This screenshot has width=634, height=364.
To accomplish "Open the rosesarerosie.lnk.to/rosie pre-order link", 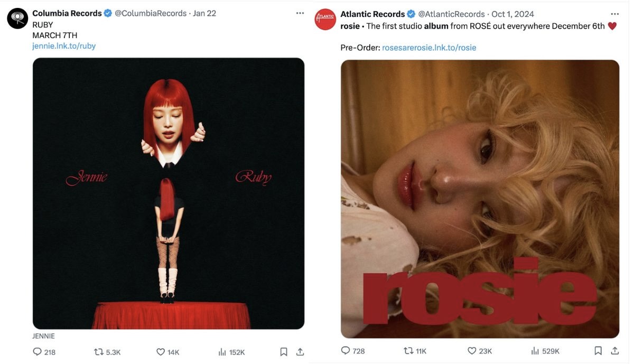I will [x=429, y=48].
